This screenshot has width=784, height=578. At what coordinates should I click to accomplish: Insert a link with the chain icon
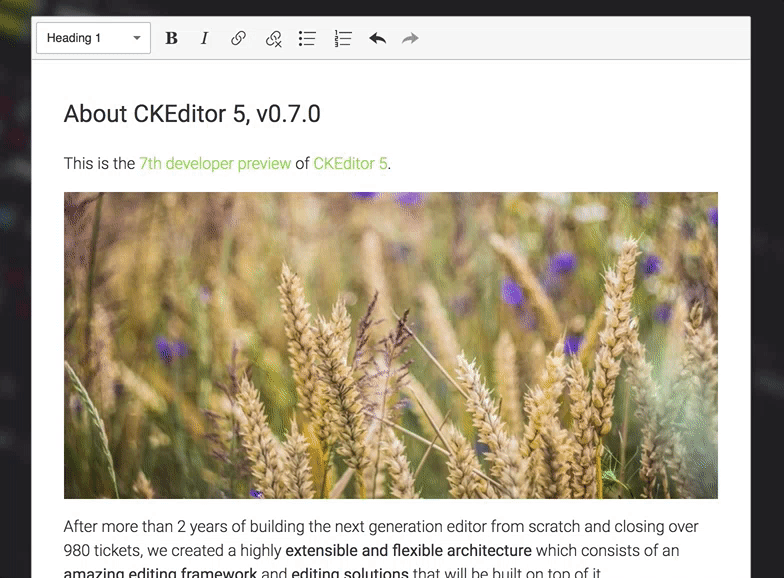click(238, 38)
